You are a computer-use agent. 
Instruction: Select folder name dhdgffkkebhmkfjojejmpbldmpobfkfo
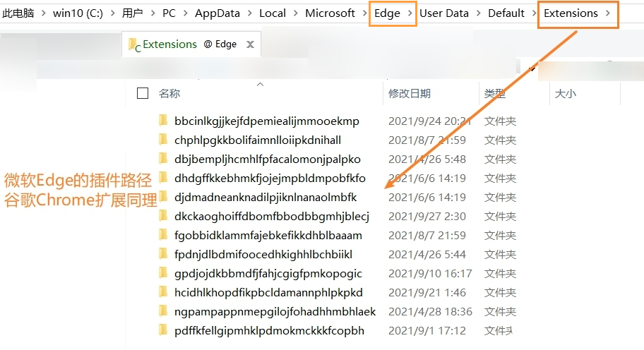pyautogui.click(x=270, y=178)
